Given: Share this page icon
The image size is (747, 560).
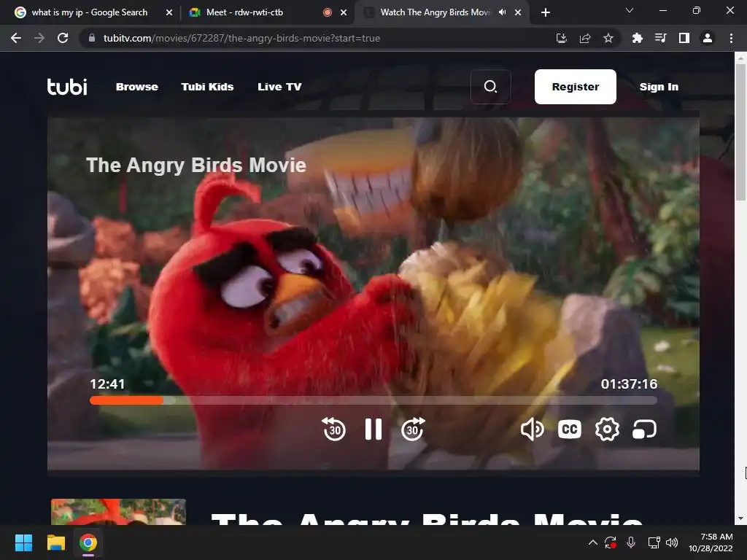Looking at the screenshot, I should [585, 38].
